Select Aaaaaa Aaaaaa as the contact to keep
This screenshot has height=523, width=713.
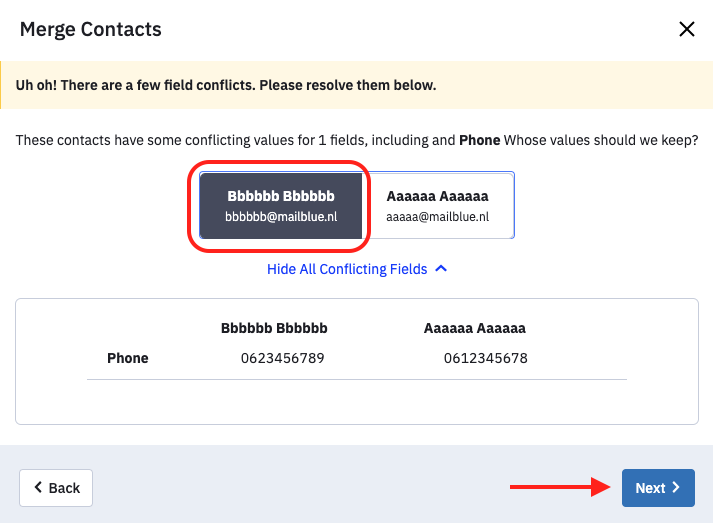point(438,206)
